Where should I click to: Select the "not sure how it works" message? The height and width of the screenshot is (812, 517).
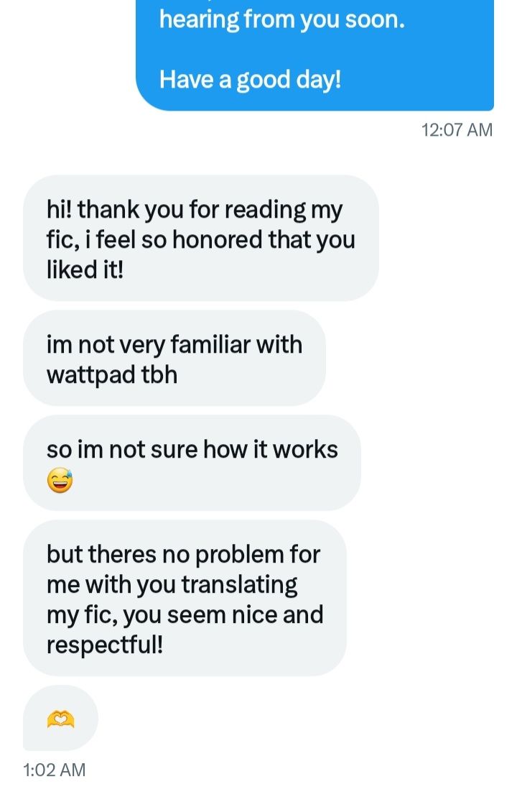tap(192, 463)
